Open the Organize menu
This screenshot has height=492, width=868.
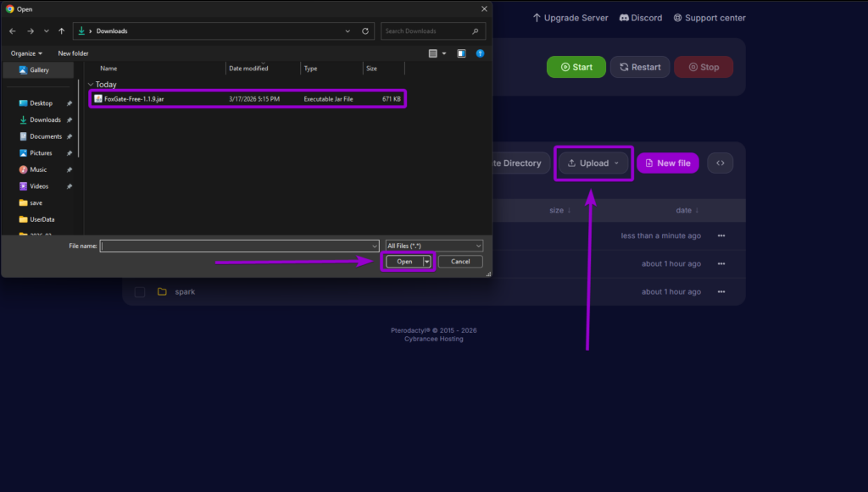pyautogui.click(x=26, y=53)
